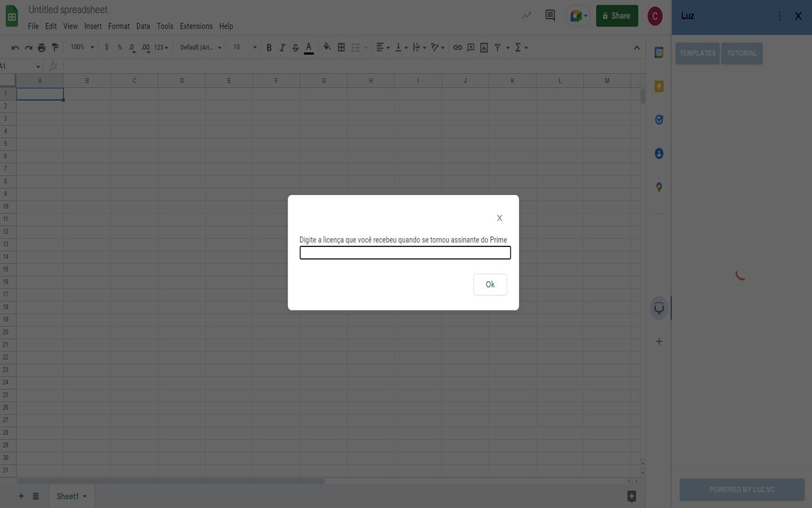This screenshot has width=812, height=508.
Task: Close the license dialog with X
Action: pyautogui.click(x=499, y=218)
